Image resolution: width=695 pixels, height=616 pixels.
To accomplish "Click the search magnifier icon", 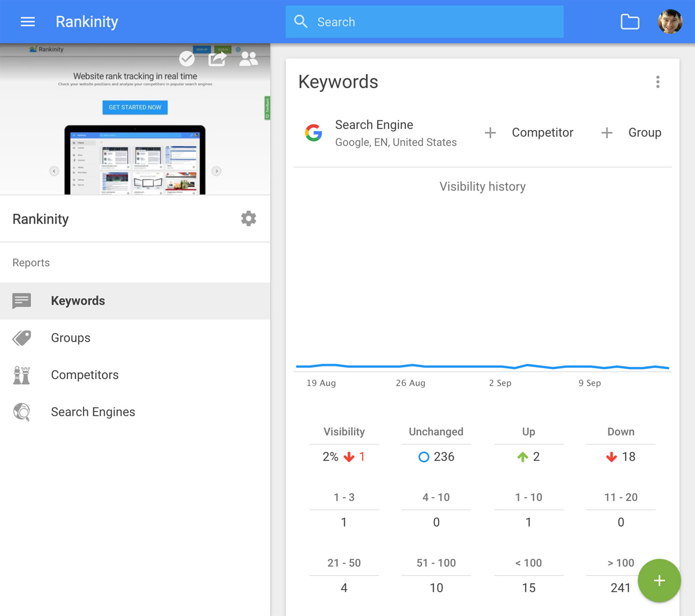I will click(301, 21).
